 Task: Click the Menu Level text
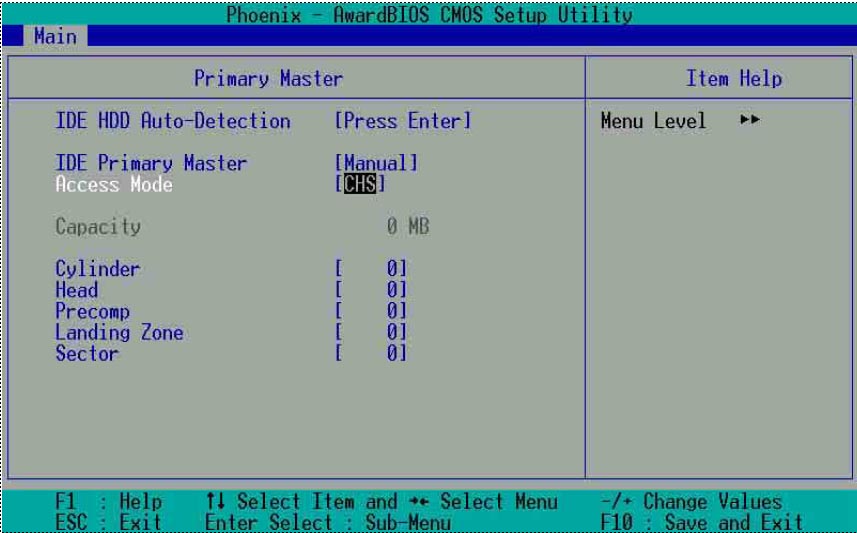[653, 121]
